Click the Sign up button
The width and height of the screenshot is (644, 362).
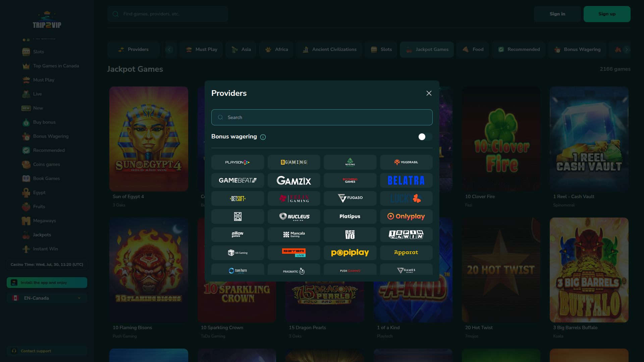point(607,14)
